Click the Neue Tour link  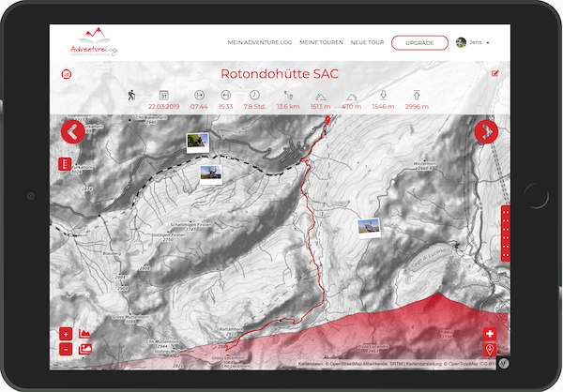[367, 42]
